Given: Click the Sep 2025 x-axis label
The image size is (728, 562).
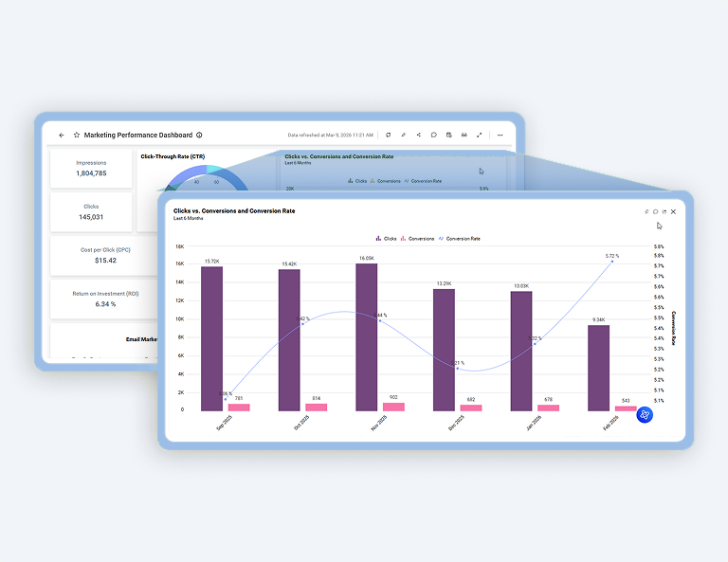Looking at the screenshot, I should coord(225,423).
